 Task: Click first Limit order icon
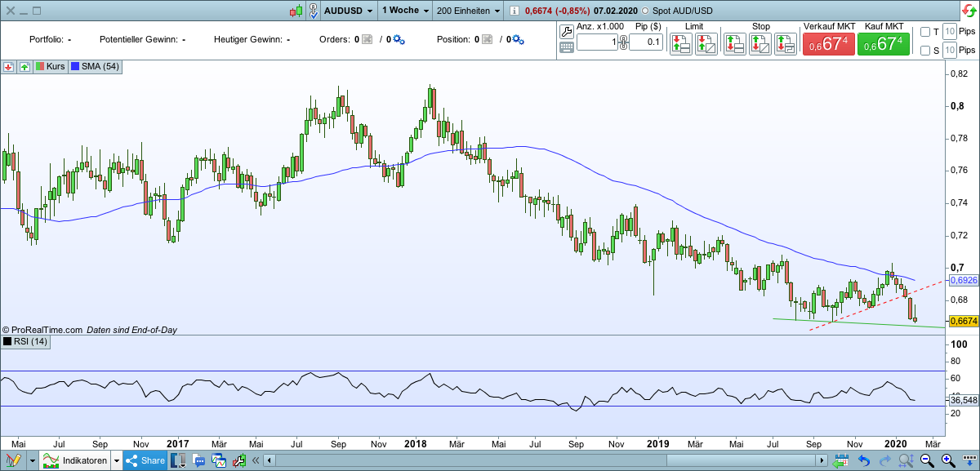pos(681,44)
